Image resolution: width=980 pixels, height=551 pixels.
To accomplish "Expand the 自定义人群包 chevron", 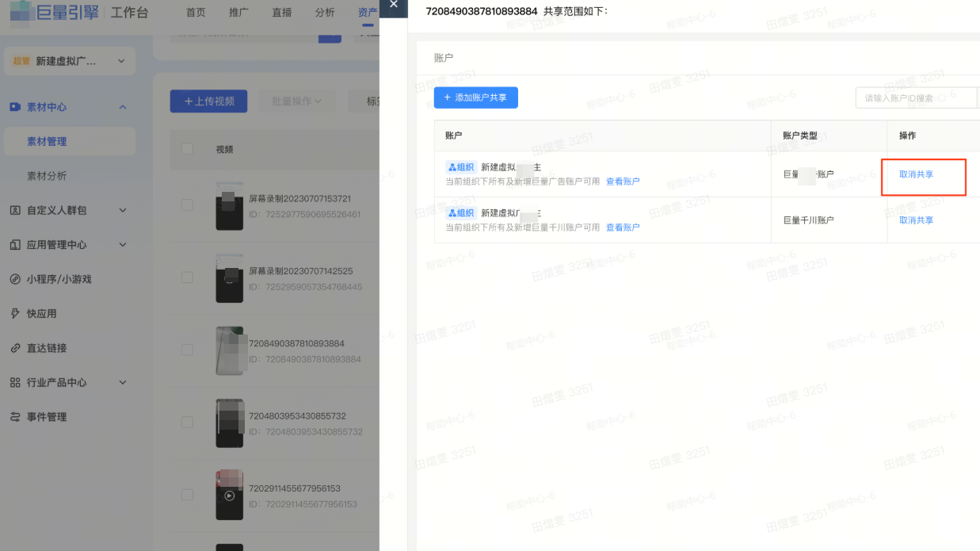I will point(122,210).
